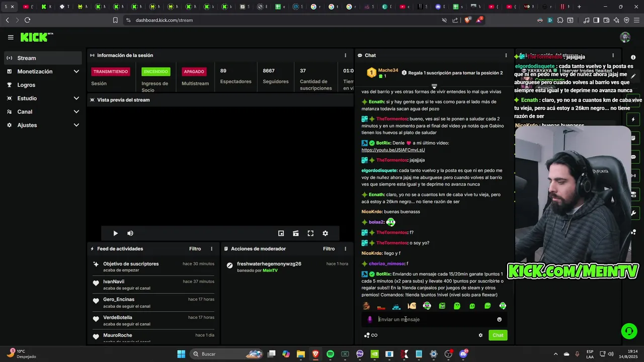Open File Explorer from the taskbar
The height and width of the screenshot is (362, 644).
(300, 354)
